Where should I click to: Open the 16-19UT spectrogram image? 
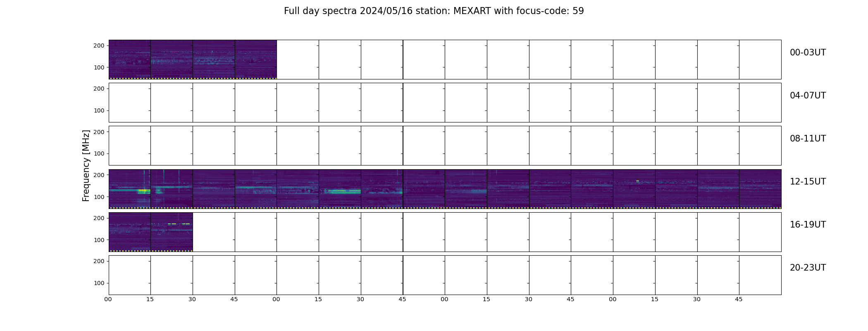(x=150, y=232)
